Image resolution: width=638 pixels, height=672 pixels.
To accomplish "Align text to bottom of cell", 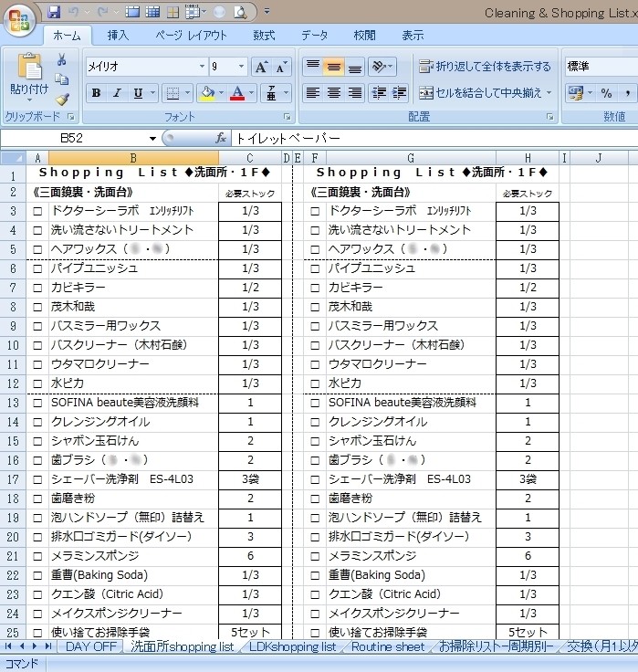I will (x=355, y=67).
